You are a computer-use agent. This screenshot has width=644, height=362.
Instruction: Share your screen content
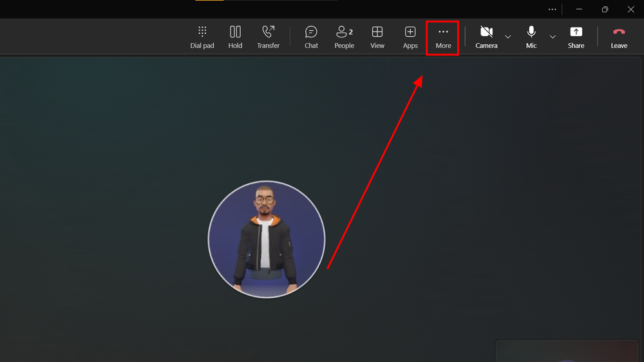(x=576, y=37)
